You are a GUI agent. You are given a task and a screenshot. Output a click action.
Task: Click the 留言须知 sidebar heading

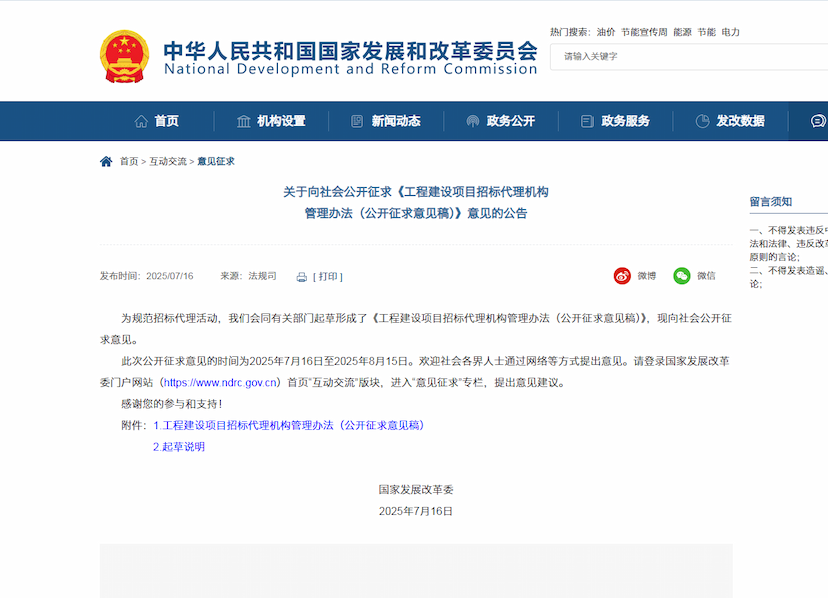click(x=771, y=201)
